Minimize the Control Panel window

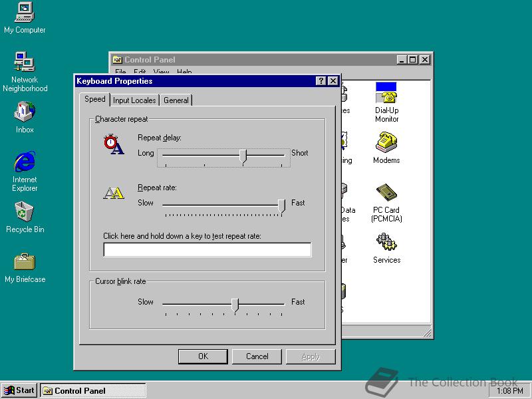pos(402,60)
